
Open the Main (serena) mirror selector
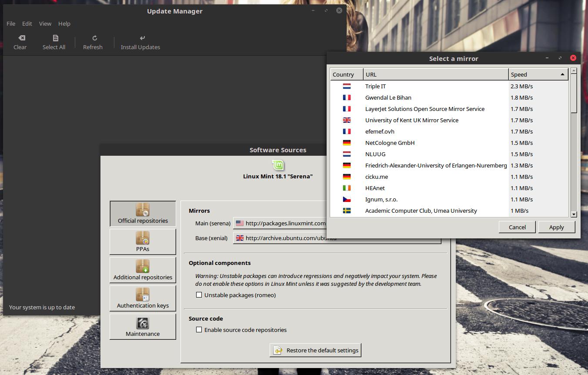click(280, 223)
